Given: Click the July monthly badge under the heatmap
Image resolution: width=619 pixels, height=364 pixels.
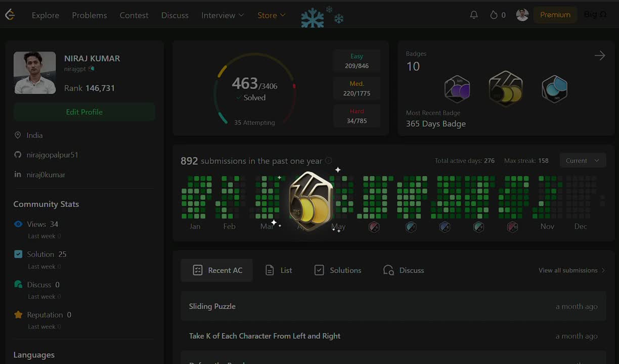Looking at the screenshot, I should point(411,226).
